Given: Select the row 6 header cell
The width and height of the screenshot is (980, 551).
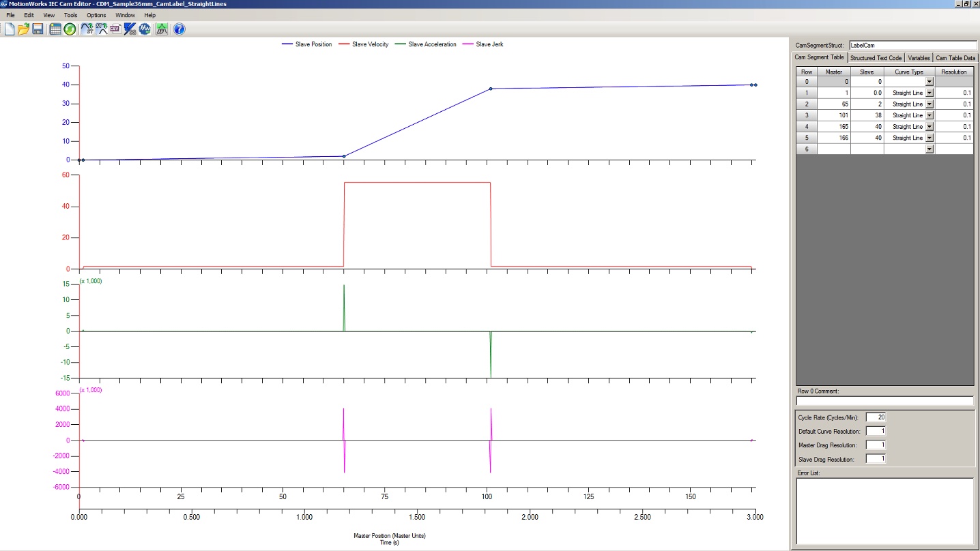Looking at the screenshot, I should click(807, 149).
